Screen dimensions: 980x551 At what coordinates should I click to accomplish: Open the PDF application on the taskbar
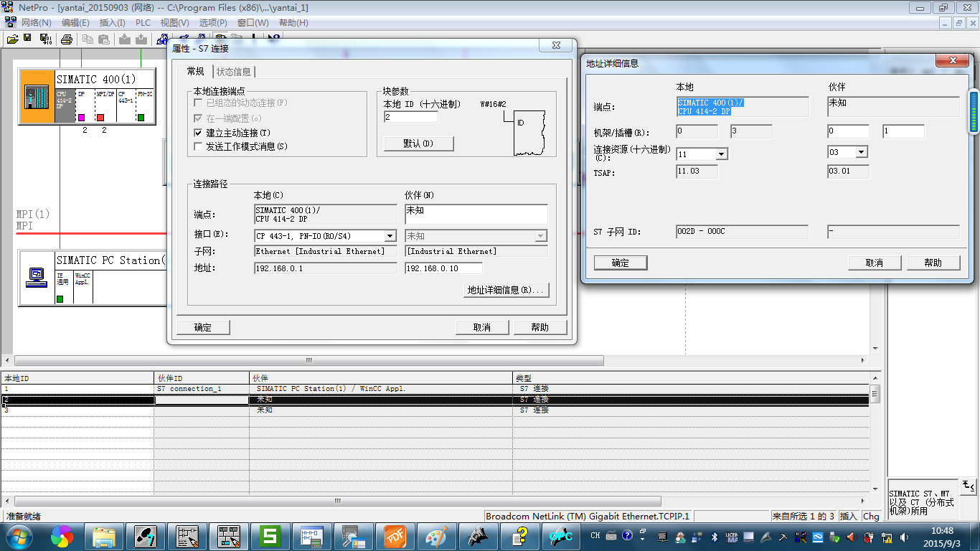coord(395,536)
